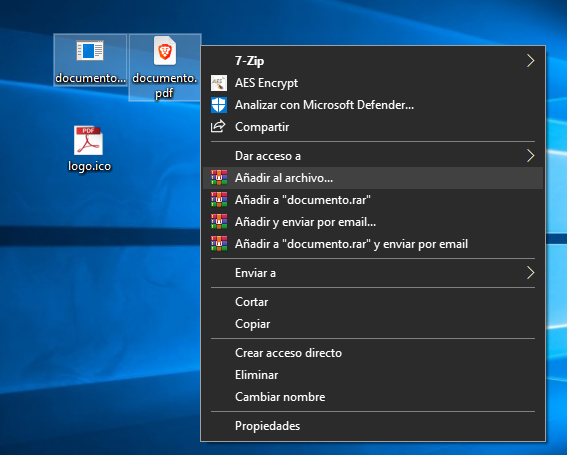Expand the Enviar a submenu arrow
Image resolution: width=567 pixels, height=455 pixels.
coord(530,273)
